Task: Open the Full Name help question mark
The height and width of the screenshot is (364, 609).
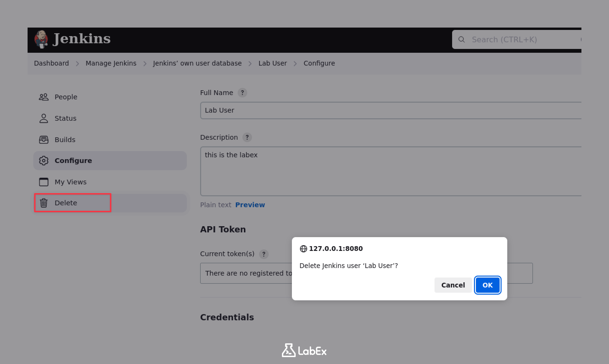Action: click(x=242, y=93)
